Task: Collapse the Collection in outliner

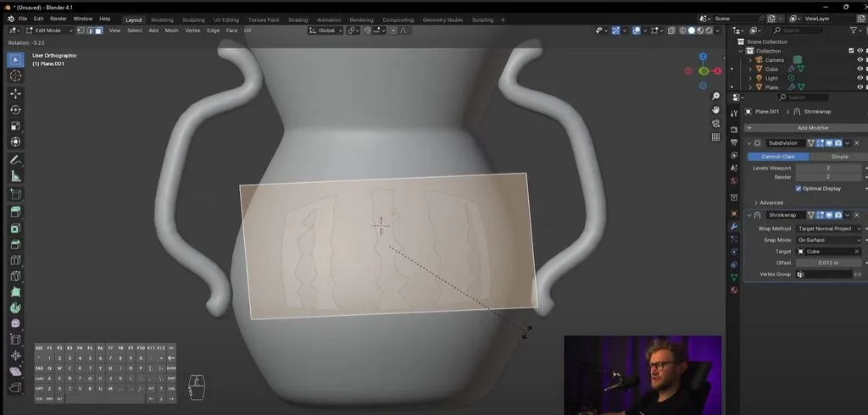Action: click(741, 51)
